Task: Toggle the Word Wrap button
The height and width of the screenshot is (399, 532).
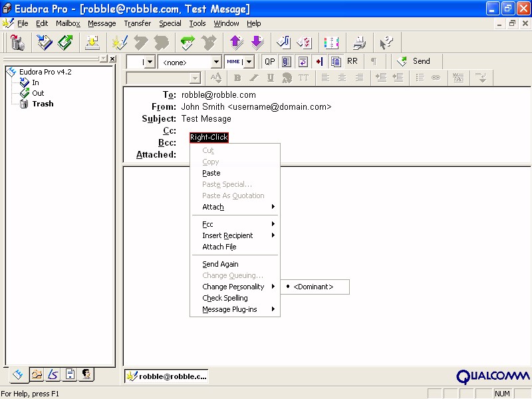Action: pyautogui.click(x=303, y=61)
